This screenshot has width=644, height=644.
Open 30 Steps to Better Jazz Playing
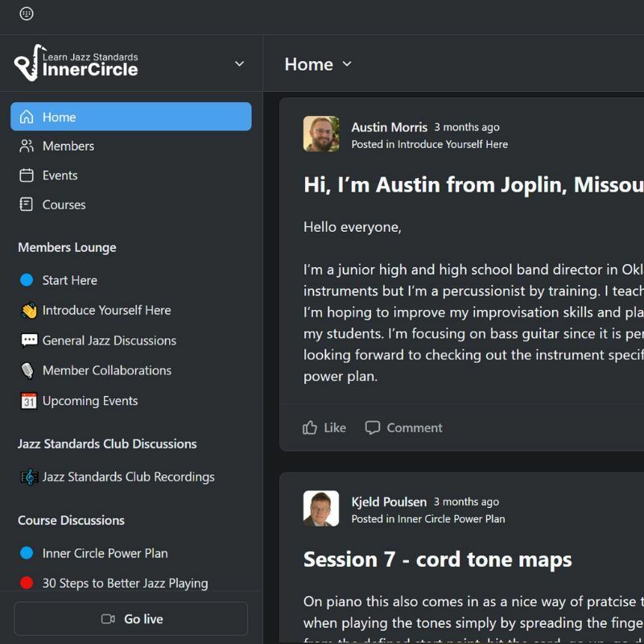click(125, 583)
